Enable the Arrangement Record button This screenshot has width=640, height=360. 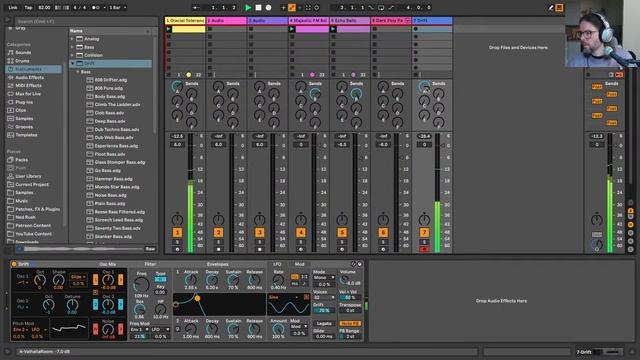(269, 7)
